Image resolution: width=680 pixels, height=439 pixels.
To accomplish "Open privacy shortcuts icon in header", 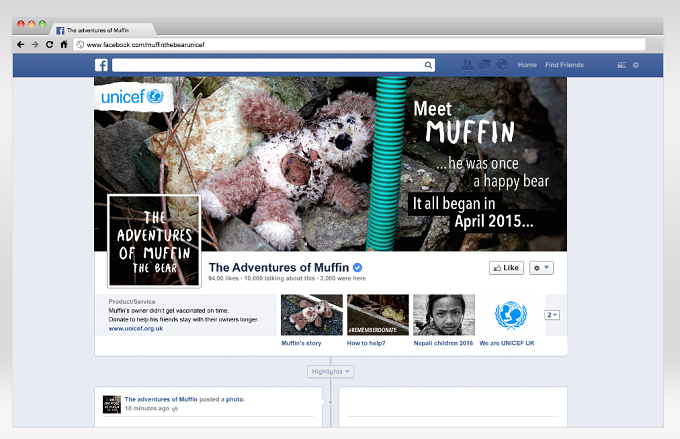I will point(621,65).
